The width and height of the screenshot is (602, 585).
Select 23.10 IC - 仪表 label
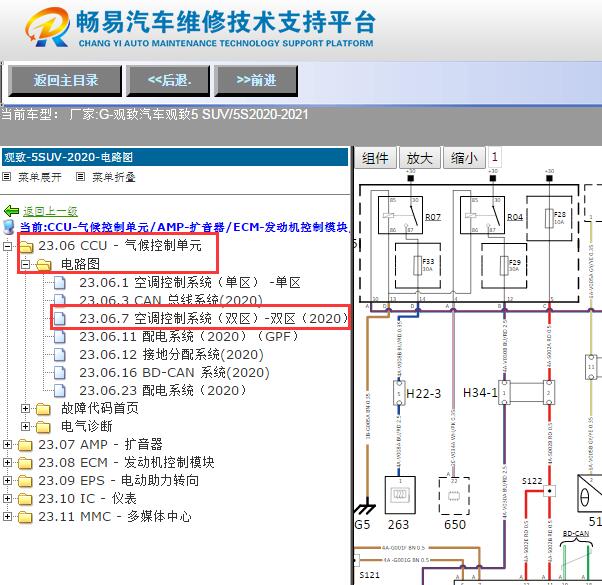point(88,499)
